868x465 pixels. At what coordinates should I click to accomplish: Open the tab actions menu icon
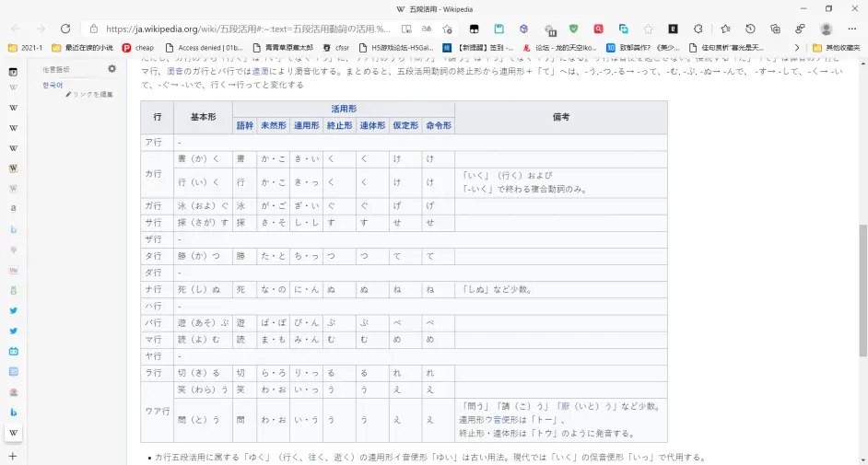13,72
